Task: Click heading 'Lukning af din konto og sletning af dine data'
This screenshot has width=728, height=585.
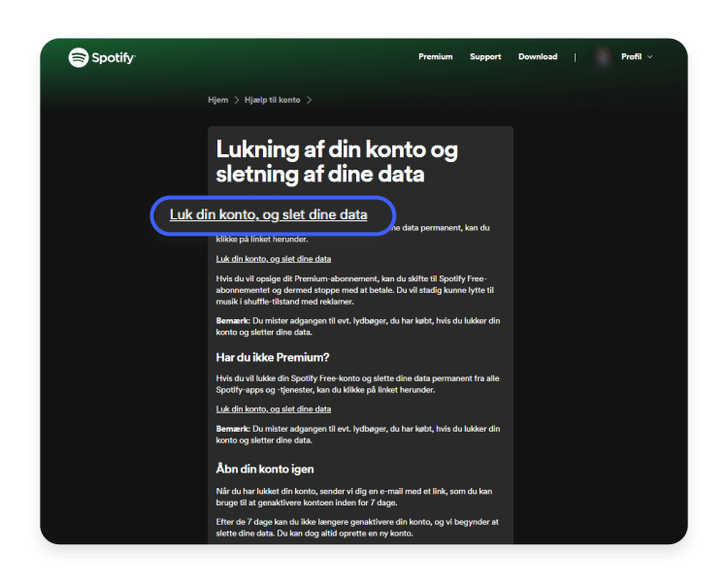Action: click(x=337, y=161)
